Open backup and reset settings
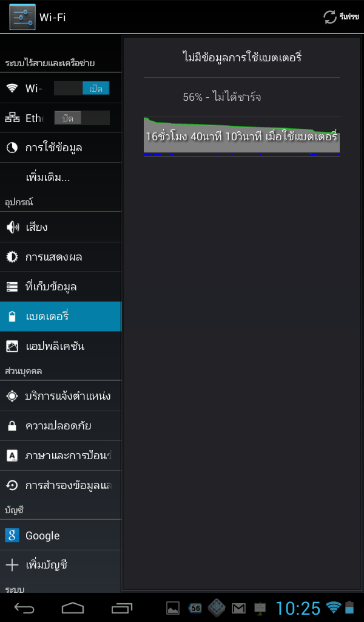 pyautogui.click(x=61, y=485)
